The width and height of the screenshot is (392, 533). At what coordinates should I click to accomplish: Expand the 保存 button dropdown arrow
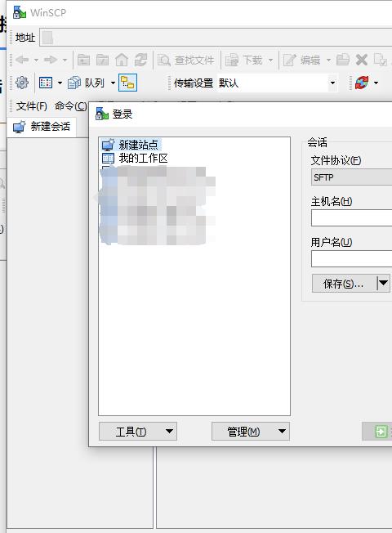point(384,284)
